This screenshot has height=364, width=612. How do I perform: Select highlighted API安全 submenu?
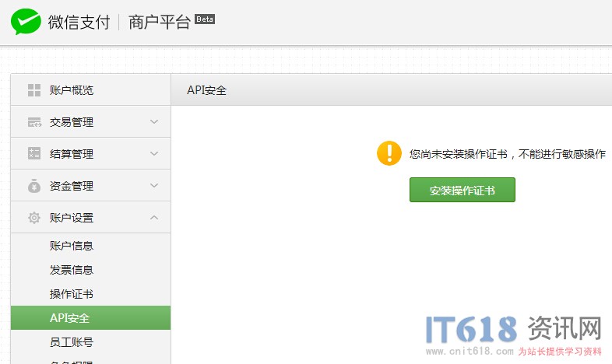pyautogui.click(x=91, y=318)
